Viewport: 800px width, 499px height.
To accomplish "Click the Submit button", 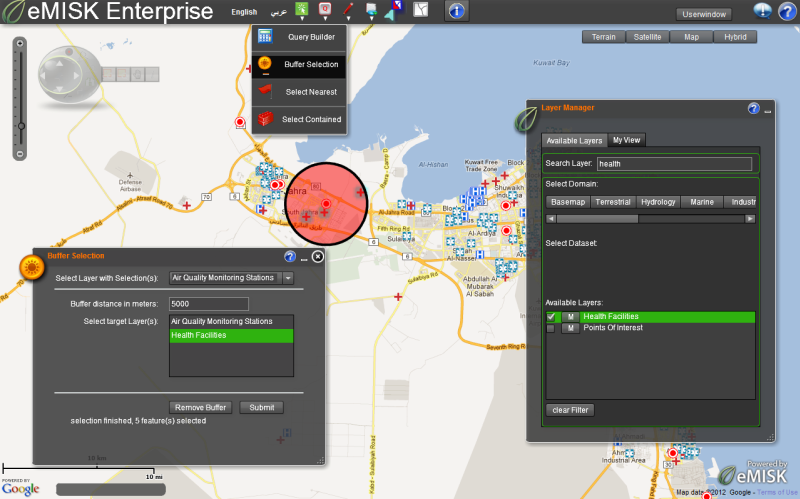I will 262,408.
